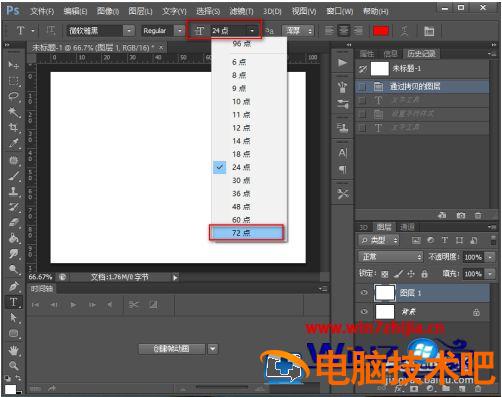Screen dimensions: 502x397
Task: Select the Eraser tool
Action: 13,223
